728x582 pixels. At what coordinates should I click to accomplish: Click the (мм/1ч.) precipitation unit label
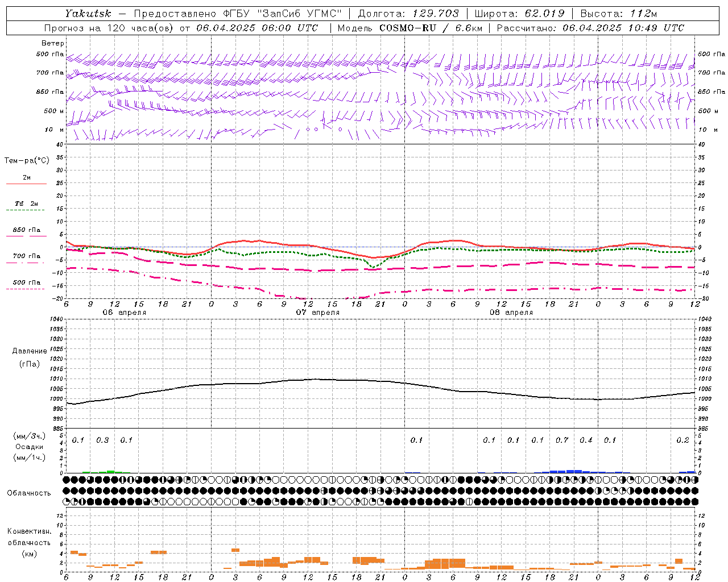30,458
